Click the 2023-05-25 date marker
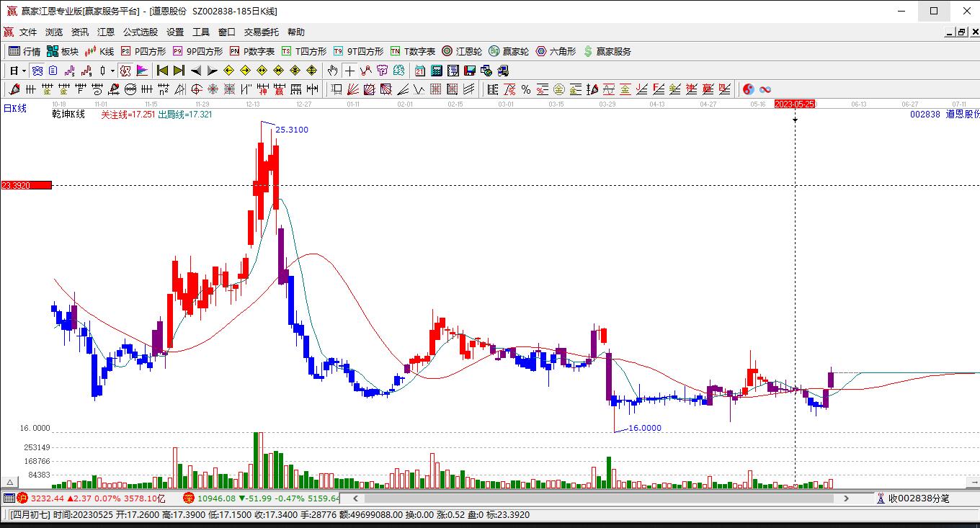Screen dimensions: 980x528 coord(795,104)
